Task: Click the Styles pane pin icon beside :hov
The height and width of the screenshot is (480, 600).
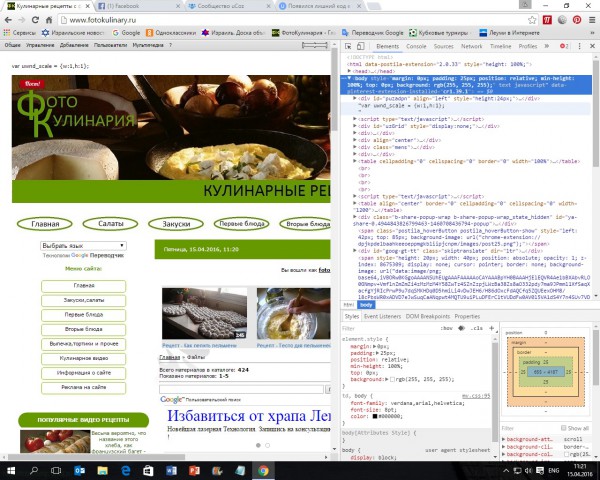Action: pos(462,328)
